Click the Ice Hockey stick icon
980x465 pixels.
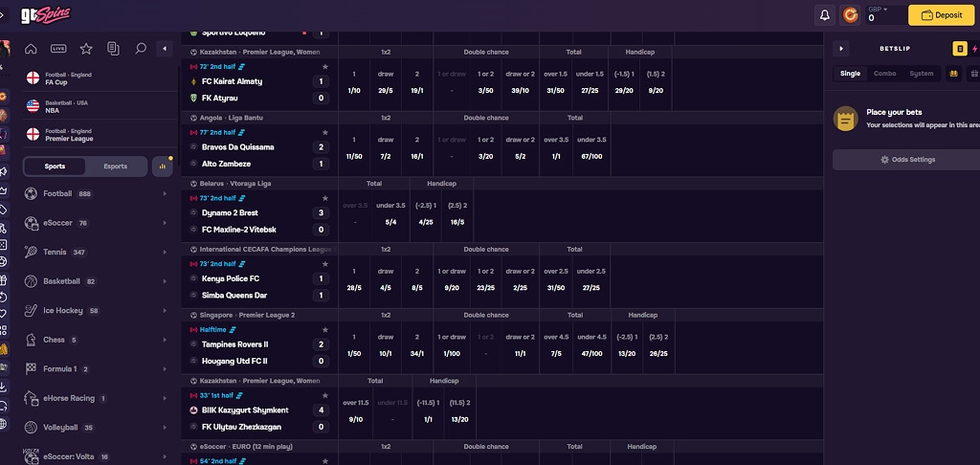click(31, 311)
